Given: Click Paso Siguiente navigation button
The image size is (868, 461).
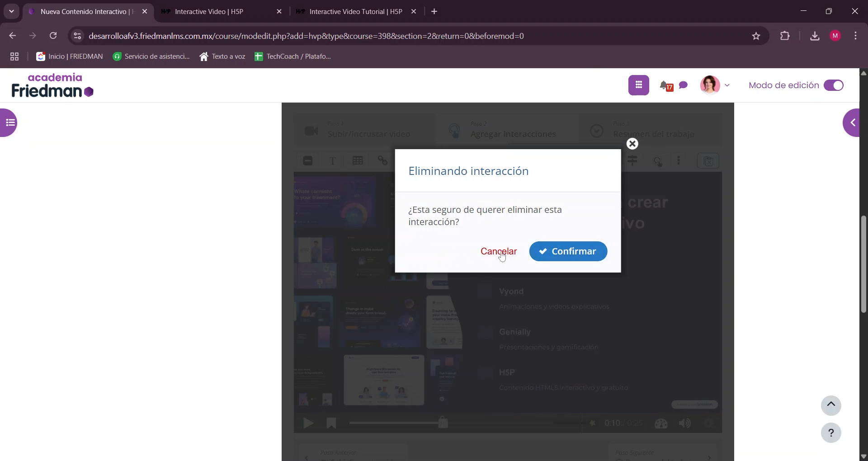Looking at the screenshot, I should [664, 453].
